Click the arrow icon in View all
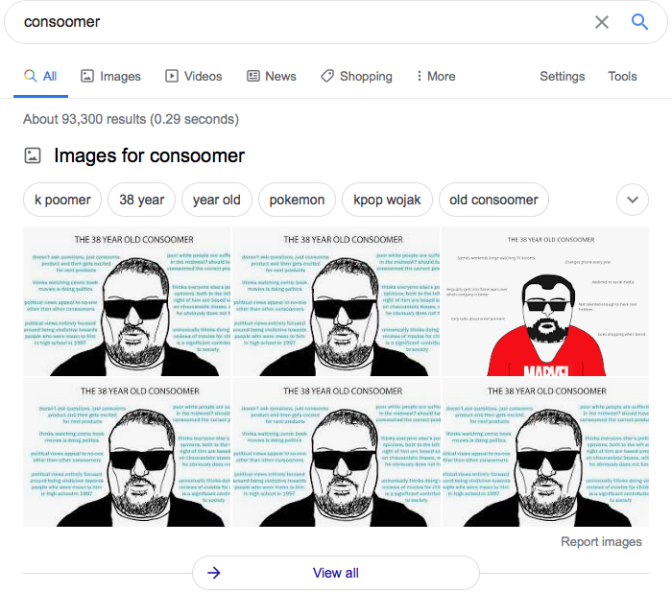672x616 pixels. click(x=213, y=573)
